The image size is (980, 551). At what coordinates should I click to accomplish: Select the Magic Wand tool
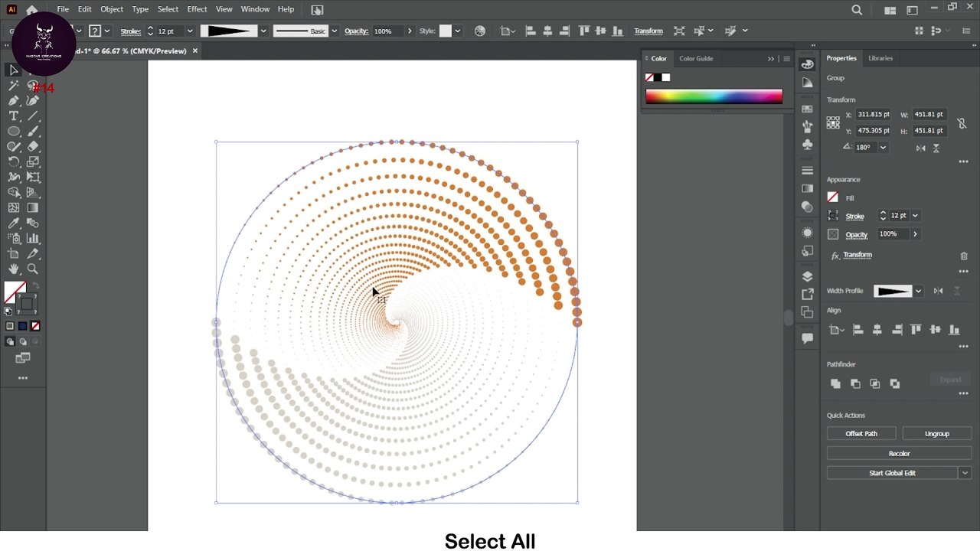(x=14, y=86)
